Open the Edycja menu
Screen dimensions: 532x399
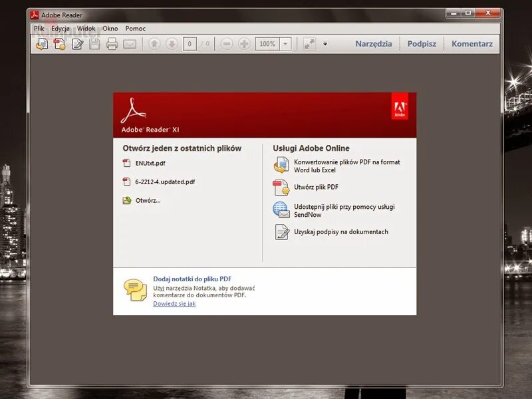pyautogui.click(x=61, y=29)
